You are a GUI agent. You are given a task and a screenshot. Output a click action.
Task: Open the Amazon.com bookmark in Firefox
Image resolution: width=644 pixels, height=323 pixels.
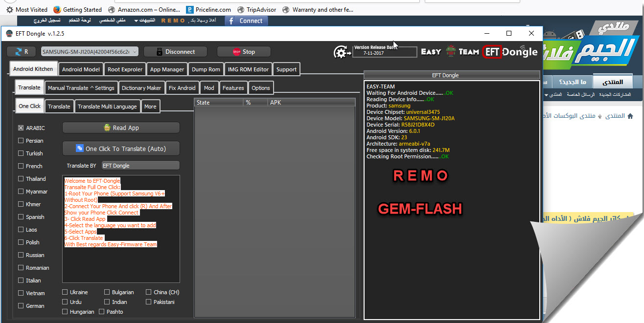click(144, 9)
